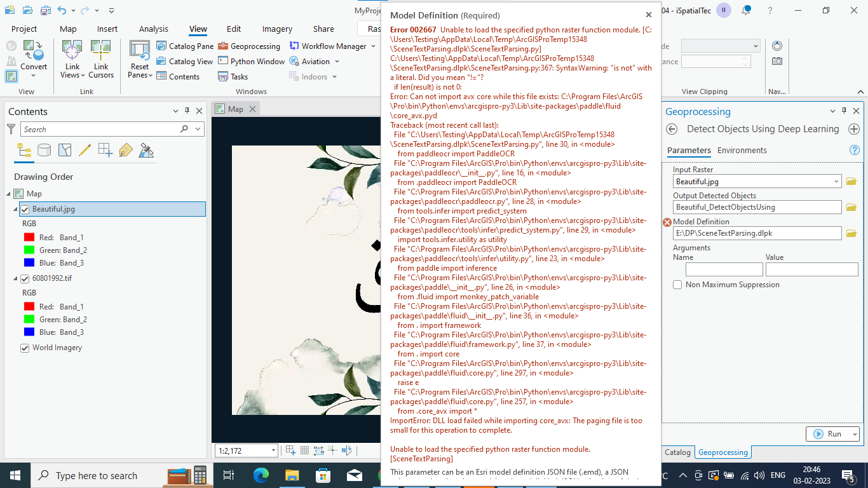The height and width of the screenshot is (488, 868).
Task: Select List By Selection icon
Action: coord(64,150)
